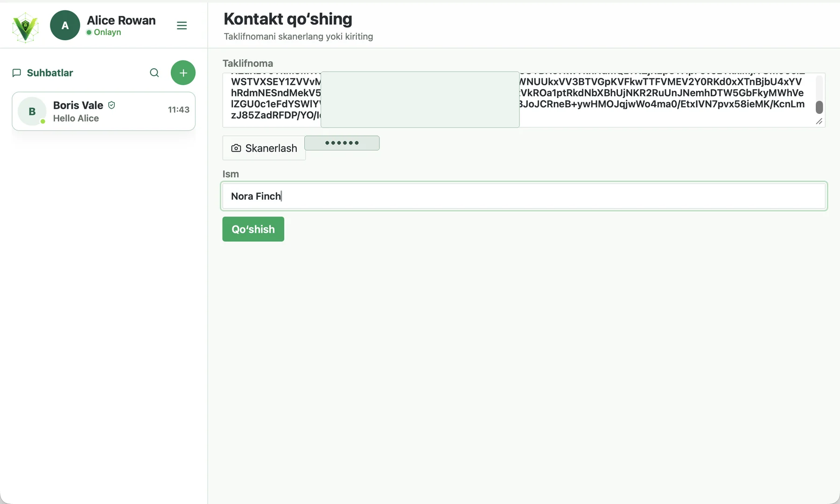Click the Suhbatlar chat bubble icon
The height and width of the screenshot is (504, 840).
coord(17,73)
